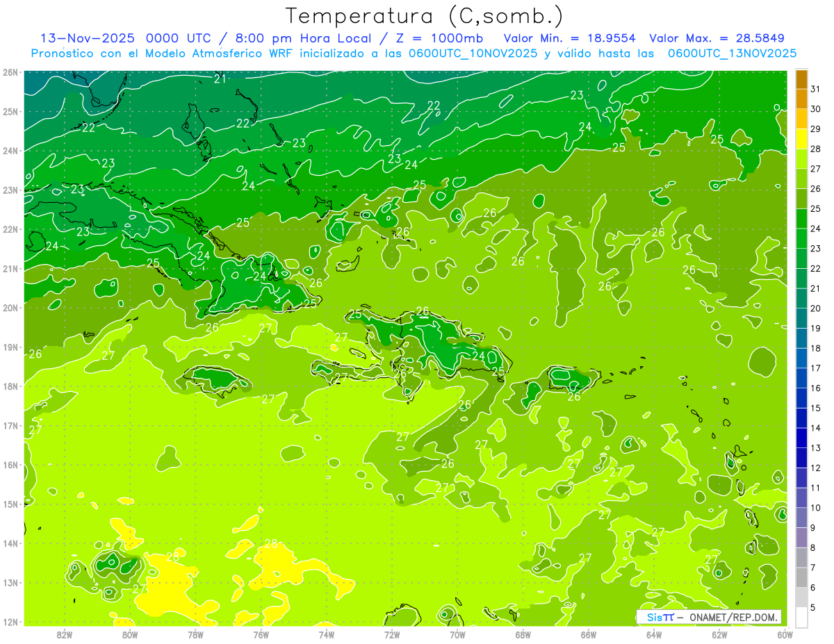834x644 pixels.
Task: Click the '76W' longitude axis label
Action: [261, 634]
